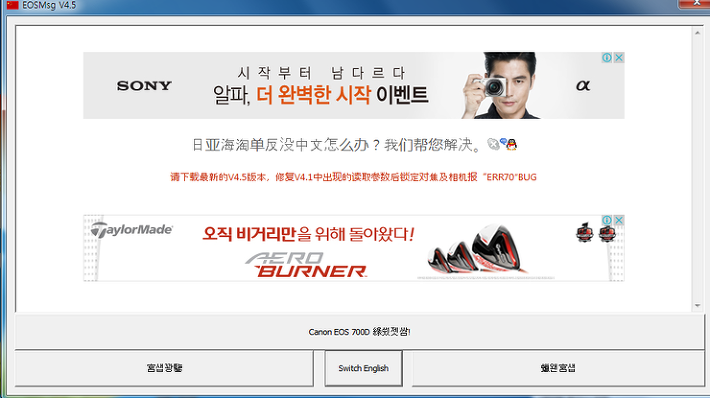Screen dimensions: 710x398
Task: Click the Sony alpha symbol
Action: (583, 85)
